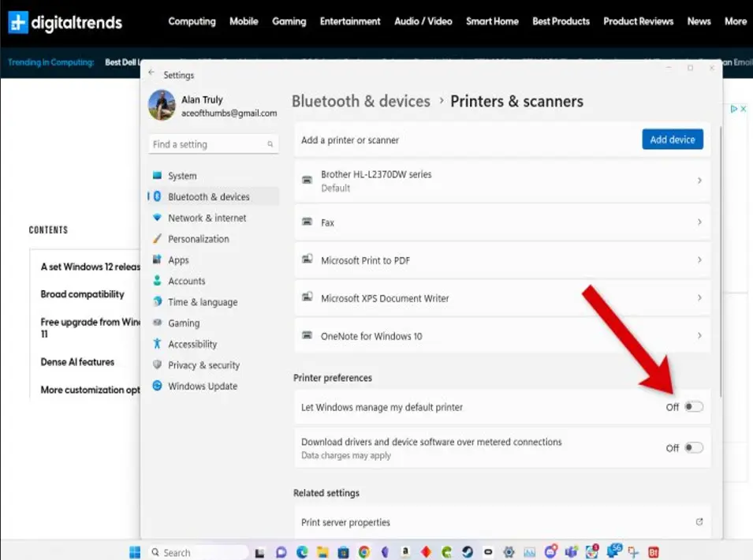Click the Microsoft XPS Document Writer icon

[308, 297]
